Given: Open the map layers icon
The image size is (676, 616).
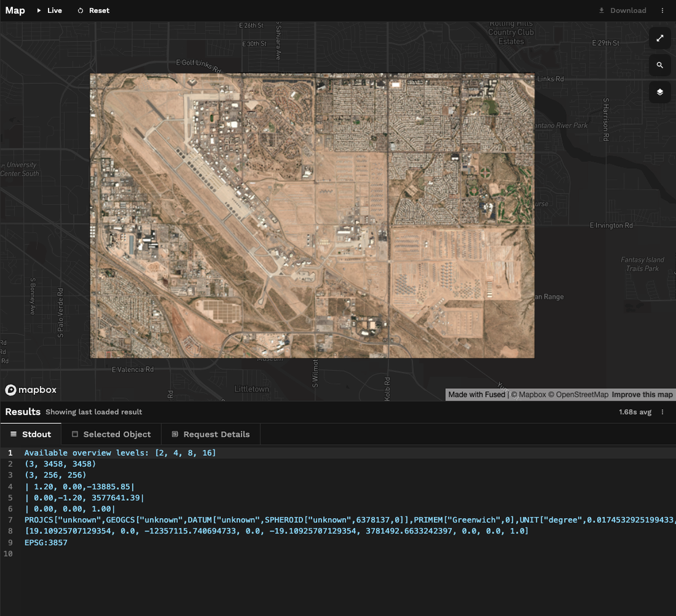Looking at the screenshot, I should [659, 92].
